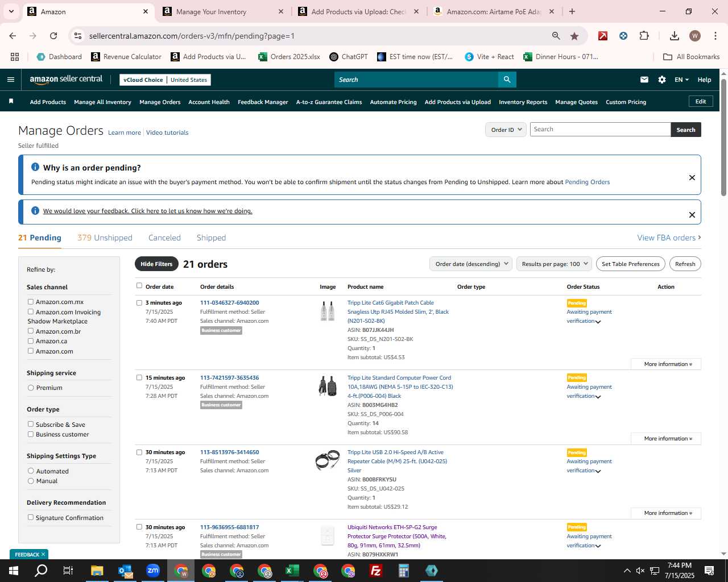Check the select-all orders header checkbox
Screen dimensions: 728x582
[139, 286]
